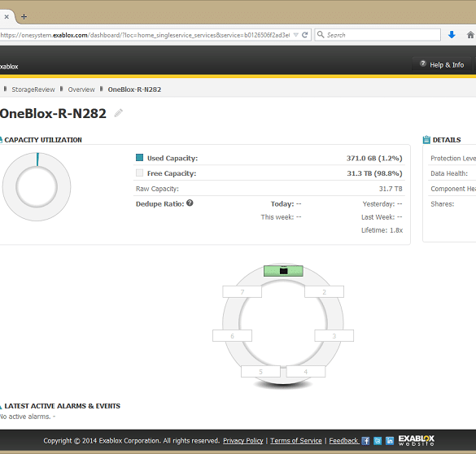
Task: Open the Exablox Facebook icon
Action: click(x=366, y=441)
